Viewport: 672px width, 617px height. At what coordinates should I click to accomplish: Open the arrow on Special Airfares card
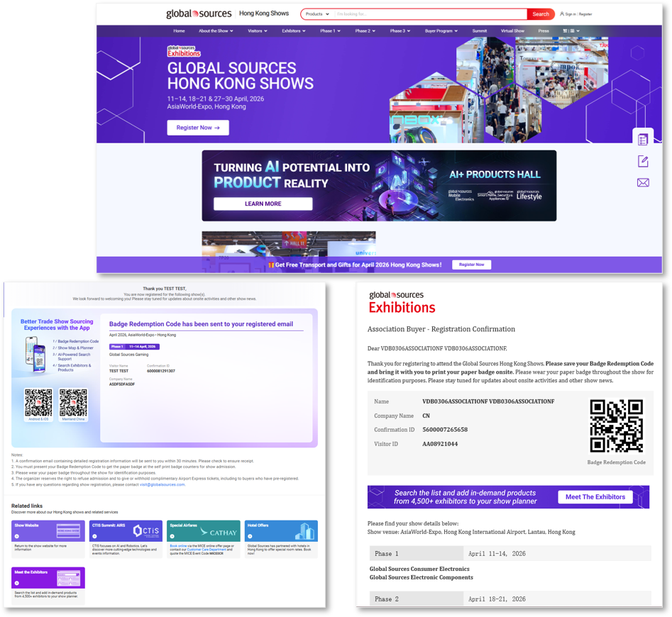tap(172, 536)
